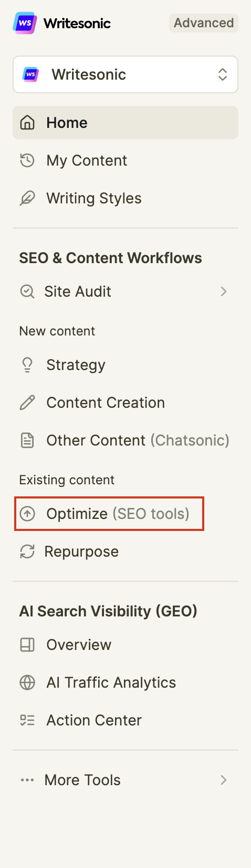Expand the More Tools chevron arrow
Viewport: 251px width, 868px height.
(224, 780)
